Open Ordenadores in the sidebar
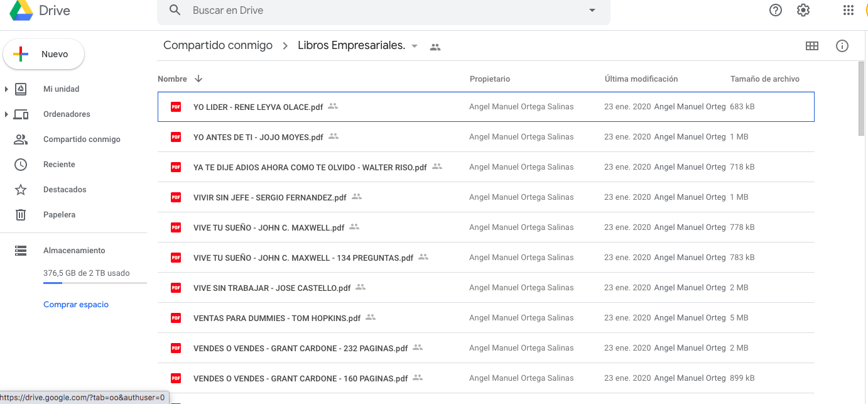Viewport: 868px width, 404px height. click(67, 114)
